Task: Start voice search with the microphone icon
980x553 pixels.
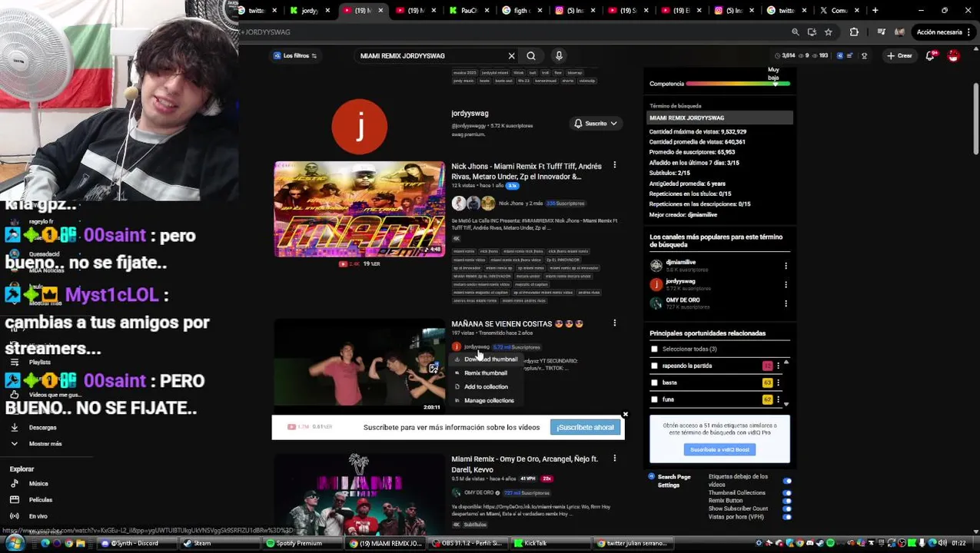Action: [x=559, y=56]
